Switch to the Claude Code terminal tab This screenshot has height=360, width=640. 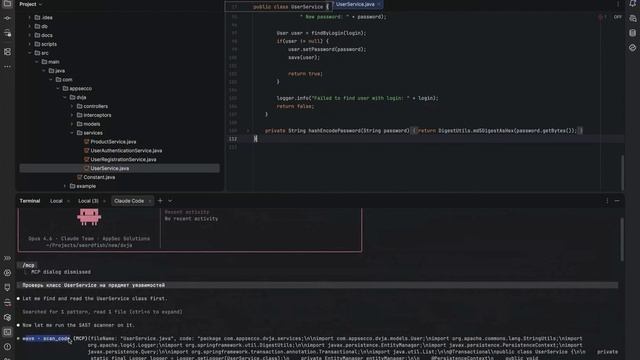tap(129, 201)
